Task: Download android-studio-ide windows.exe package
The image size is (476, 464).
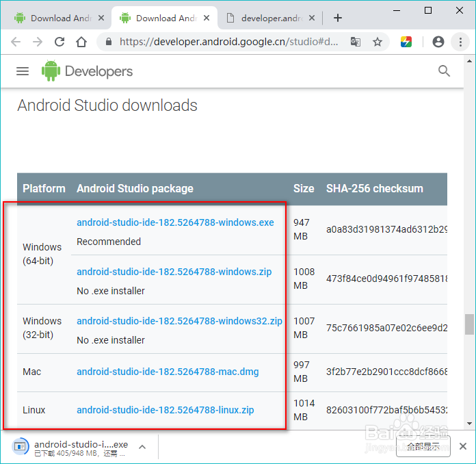Action: [175, 222]
